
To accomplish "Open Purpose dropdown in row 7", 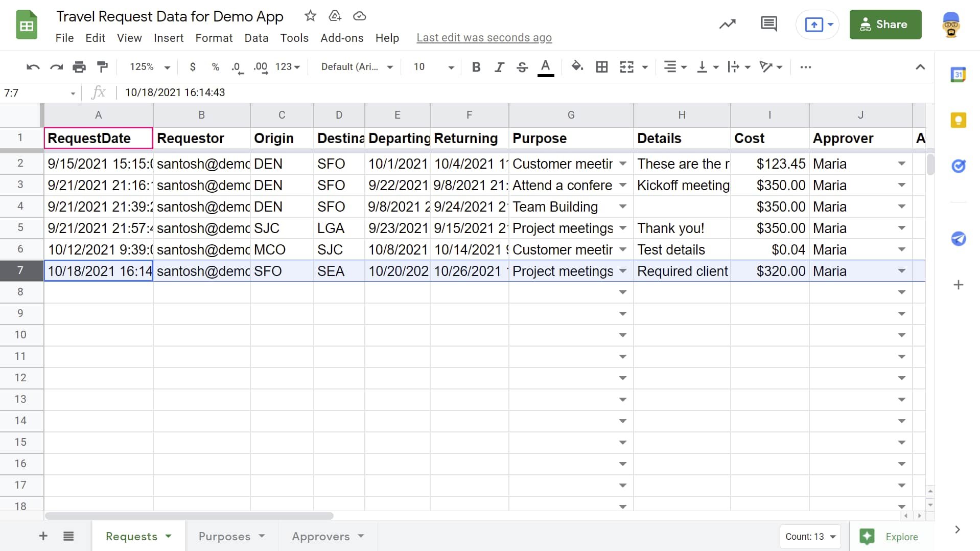I will pos(623,271).
